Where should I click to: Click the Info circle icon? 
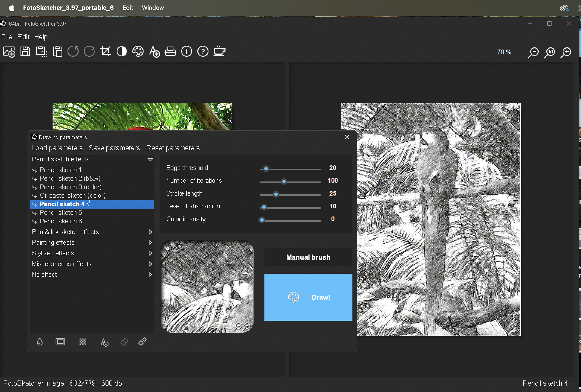coord(187,52)
